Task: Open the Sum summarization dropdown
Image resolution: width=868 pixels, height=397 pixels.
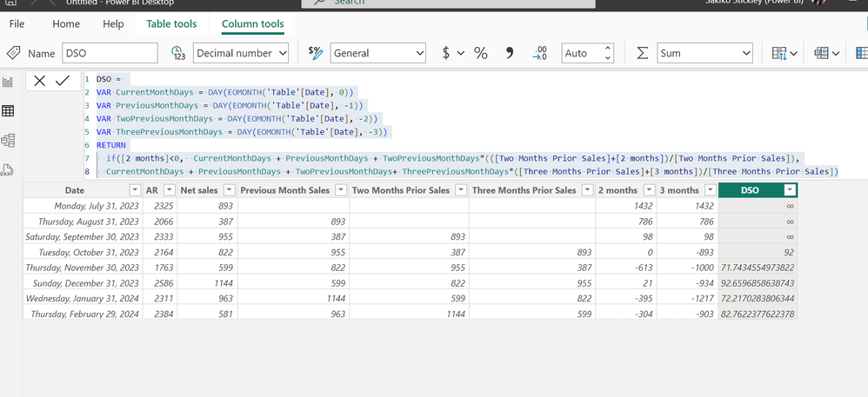Action: coord(704,53)
